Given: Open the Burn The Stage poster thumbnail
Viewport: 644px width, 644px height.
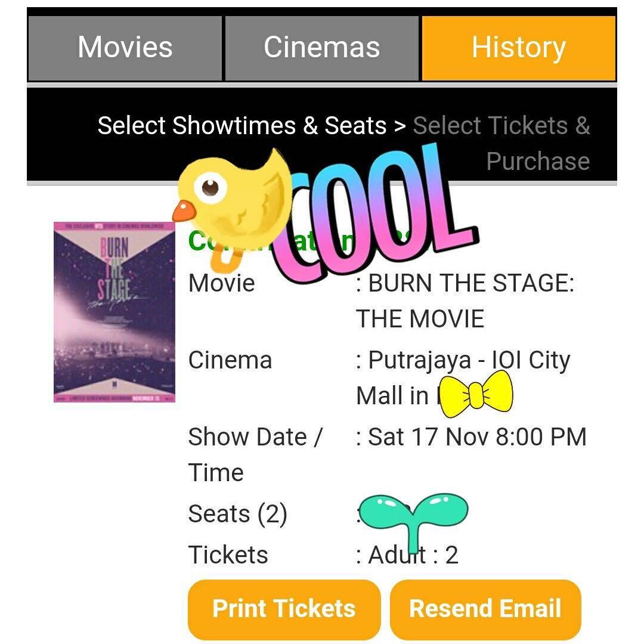Looking at the screenshot, I should 114,312.
